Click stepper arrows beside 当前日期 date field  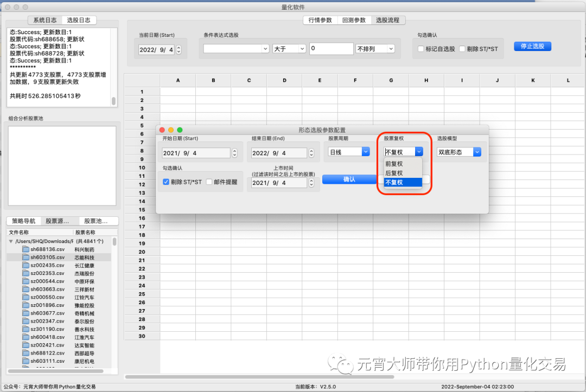coord(179,50)
